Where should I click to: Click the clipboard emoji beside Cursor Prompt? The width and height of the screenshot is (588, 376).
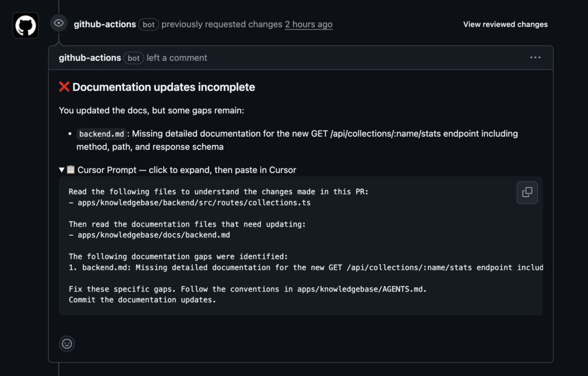tap(71, 170)
